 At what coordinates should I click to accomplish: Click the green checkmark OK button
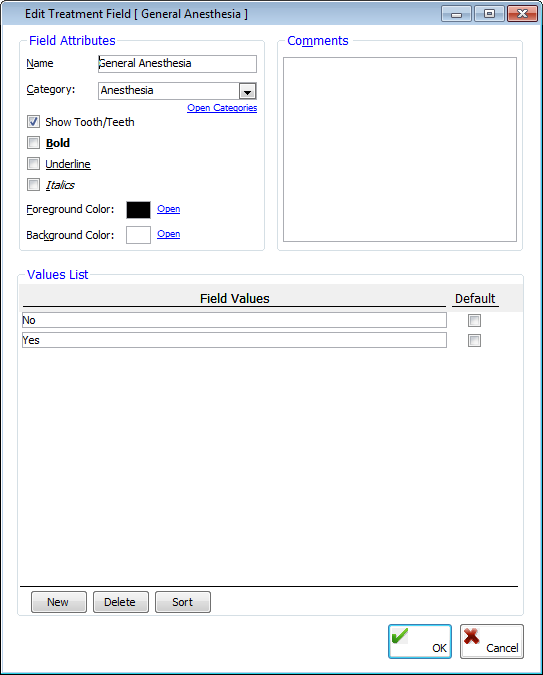click(x=420, y=641)
